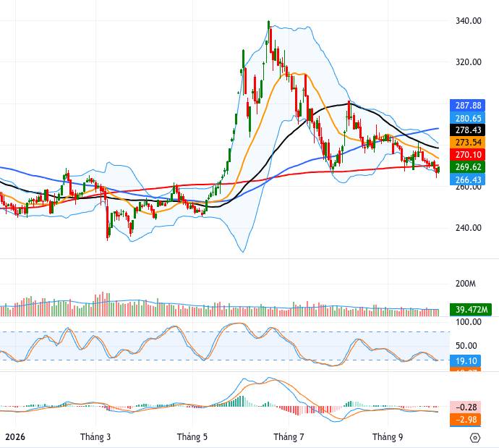The image size is (499, 448).
Task: Click the 50.00 oscillator axis label
Action: click(x=466, y=346)
